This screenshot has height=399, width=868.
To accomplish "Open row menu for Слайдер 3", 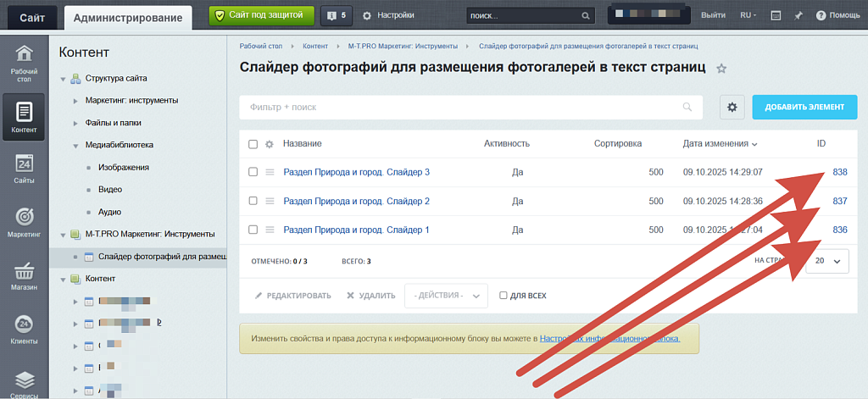I will (x=270, y=172).
